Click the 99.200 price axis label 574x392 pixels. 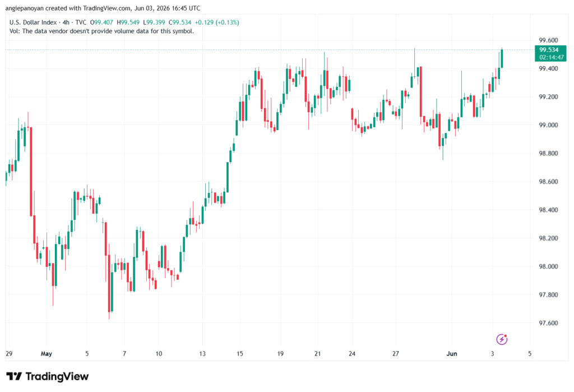pyautogui.click(x=548, y=96)
